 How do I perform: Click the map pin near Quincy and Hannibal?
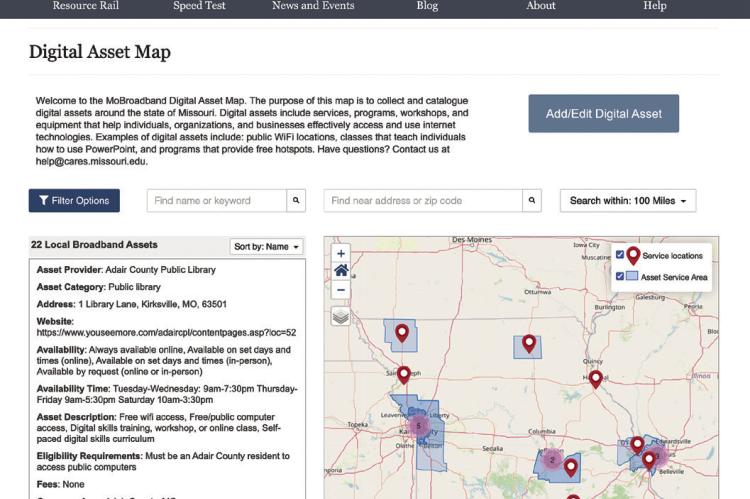coord(596,378)
